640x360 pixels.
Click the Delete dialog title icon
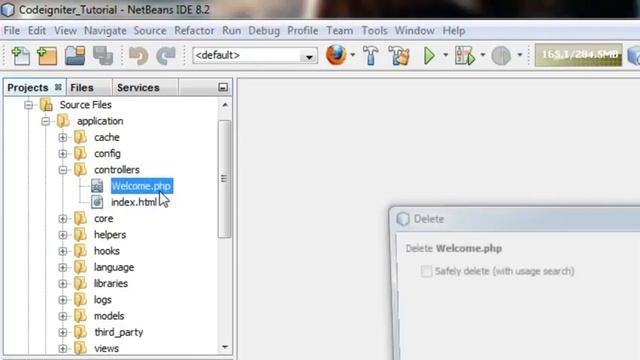point(403,219)
